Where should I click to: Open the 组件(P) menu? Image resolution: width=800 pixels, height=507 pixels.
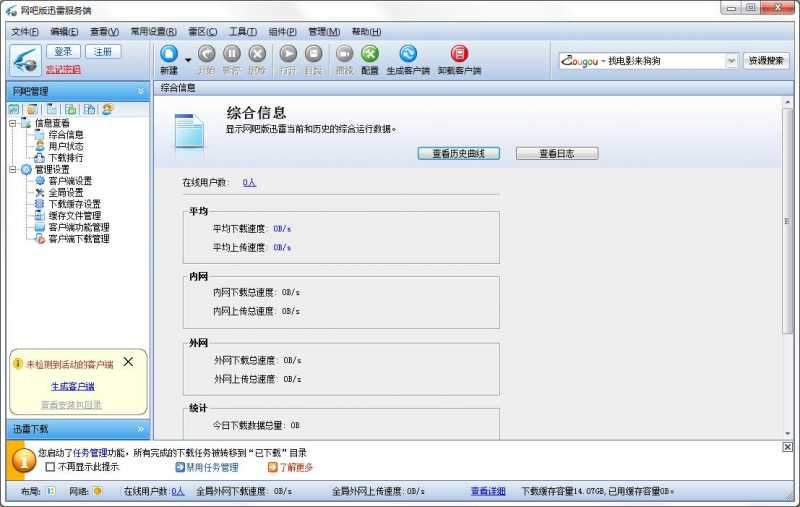point(283,32)
